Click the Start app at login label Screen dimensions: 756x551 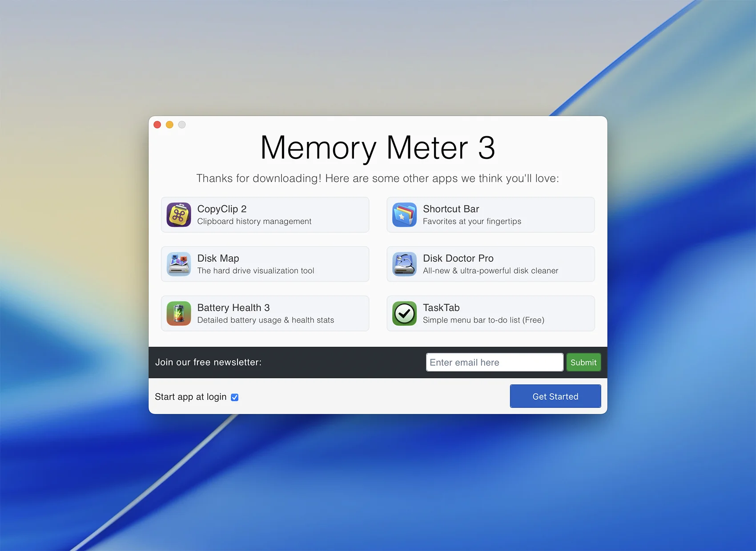[x=190, y=397]
